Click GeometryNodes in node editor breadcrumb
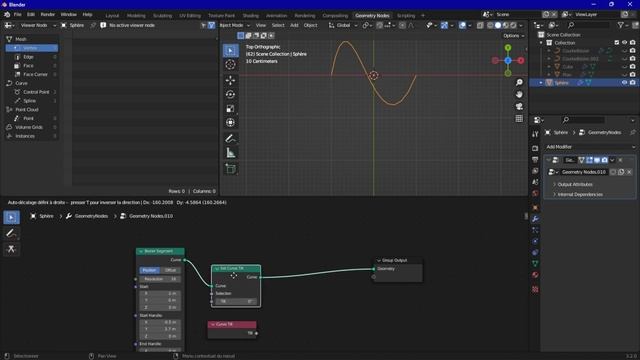 tap(91, 216)
